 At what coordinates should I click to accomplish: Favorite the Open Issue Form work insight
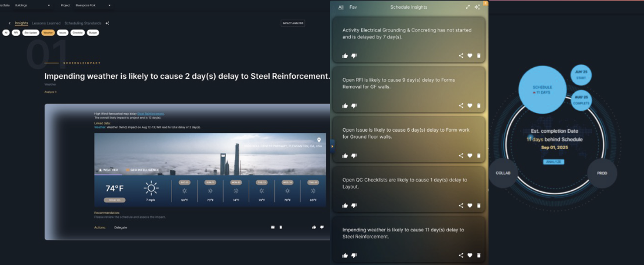click(470, 156)
